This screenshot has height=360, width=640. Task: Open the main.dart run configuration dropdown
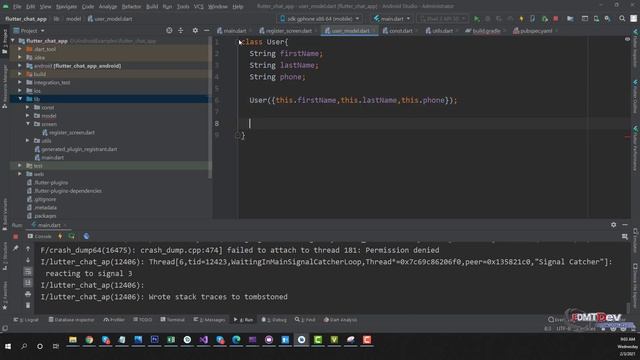tap(392, 19)
